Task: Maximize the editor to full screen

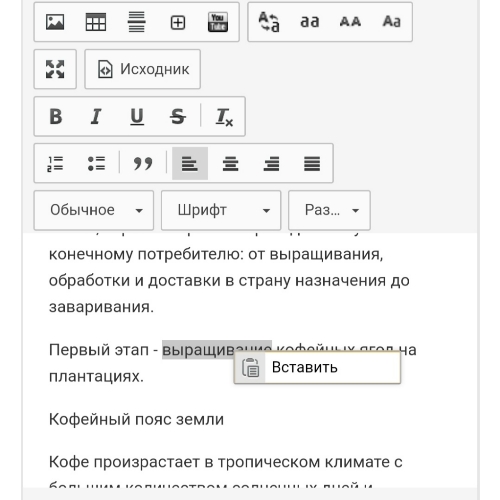Action: pyautogui.click(x=55, y=69)
